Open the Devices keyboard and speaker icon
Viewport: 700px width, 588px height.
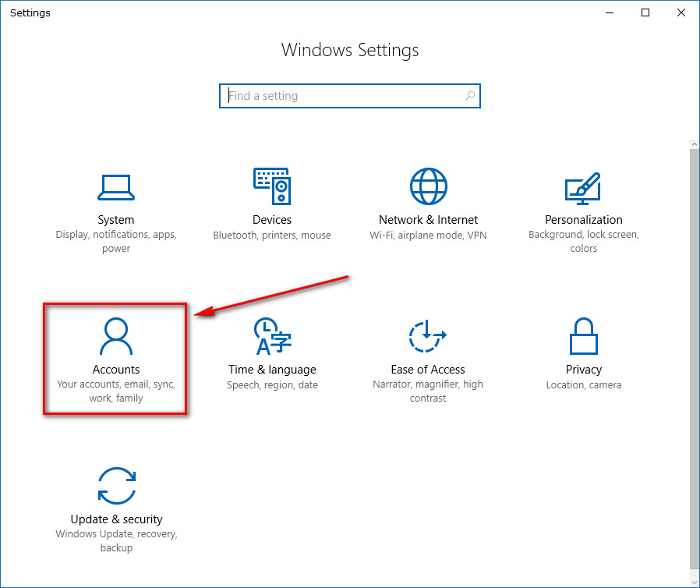coord(272,186)
